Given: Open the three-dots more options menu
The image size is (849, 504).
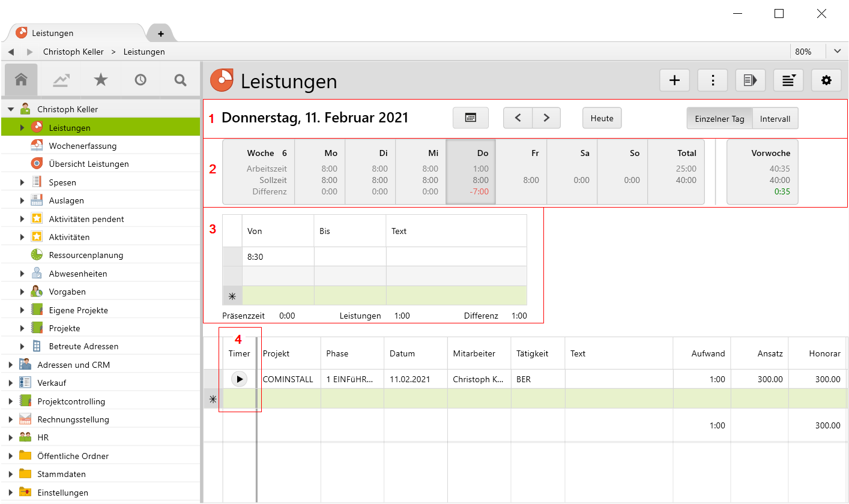Looking at the screenshot, I should point(712,80).
